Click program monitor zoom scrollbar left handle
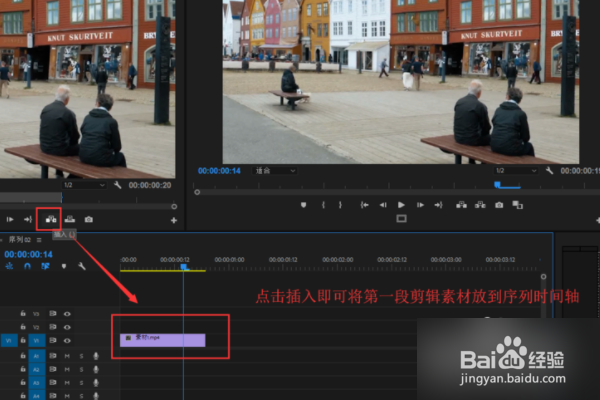Viewport: 600px width, 400px height. [197, 192]
